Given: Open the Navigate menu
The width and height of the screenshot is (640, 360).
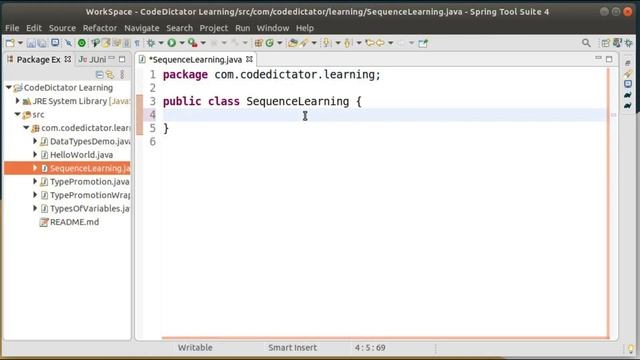Looking at the screenshot, I should pos(142,28).
